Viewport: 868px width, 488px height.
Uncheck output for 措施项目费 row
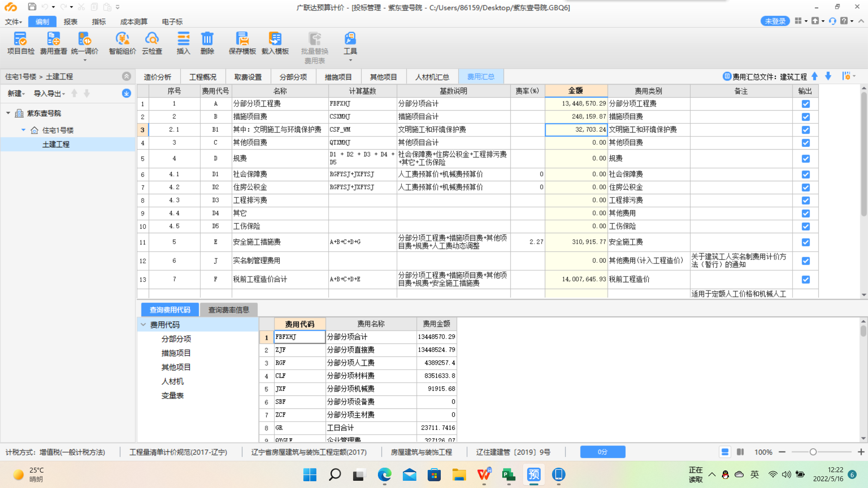[x=806, y=117]
